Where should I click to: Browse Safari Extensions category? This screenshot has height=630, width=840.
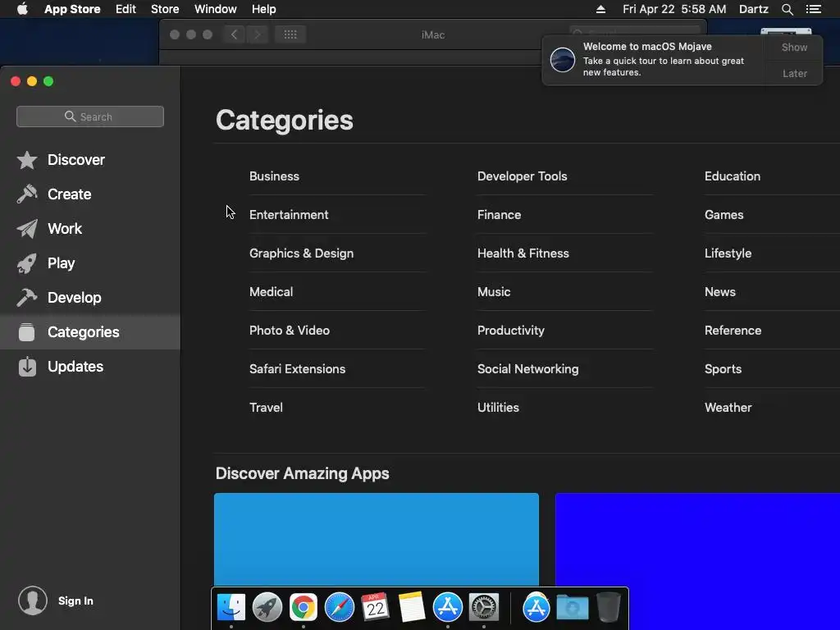(297, 369)
